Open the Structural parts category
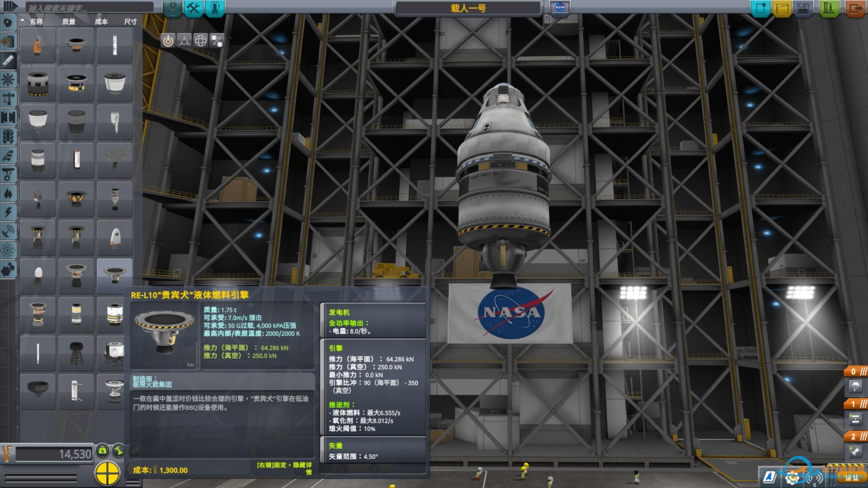The width and height of the screenshot is (868, 488). pyautogui.click(x=8, y=99)
